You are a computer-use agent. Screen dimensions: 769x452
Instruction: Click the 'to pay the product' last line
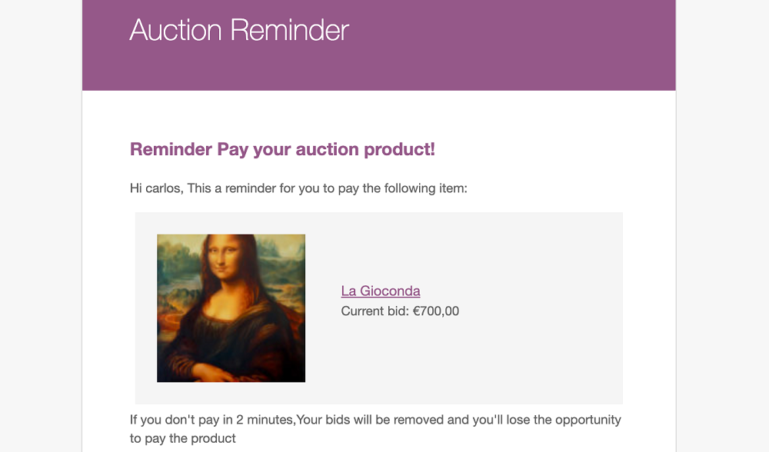pos(182,438)
